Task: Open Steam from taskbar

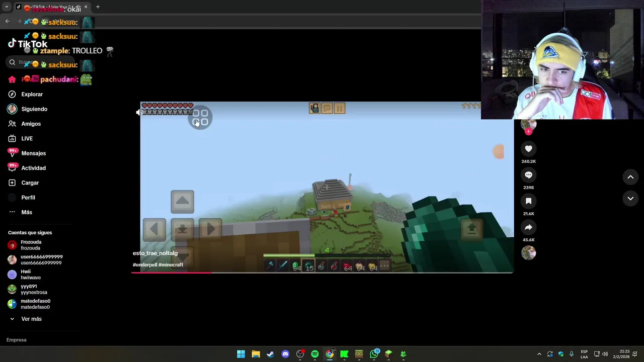Action: tap(270, 354)
